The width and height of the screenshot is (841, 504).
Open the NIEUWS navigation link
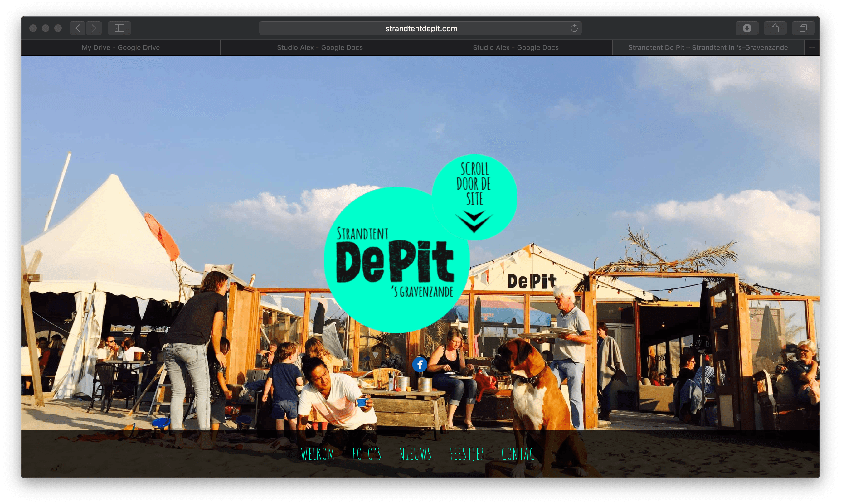415,454
